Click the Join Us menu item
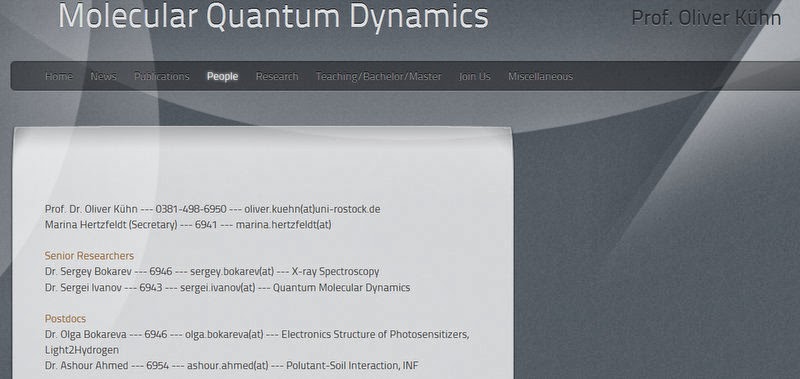 (474, 77)
